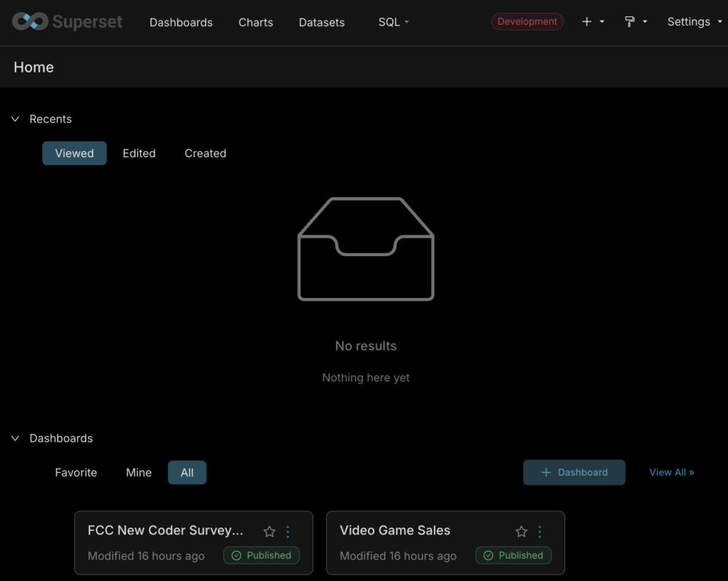Click the add Dashboard button
728x581 pixels.
(x=574, y=472)
